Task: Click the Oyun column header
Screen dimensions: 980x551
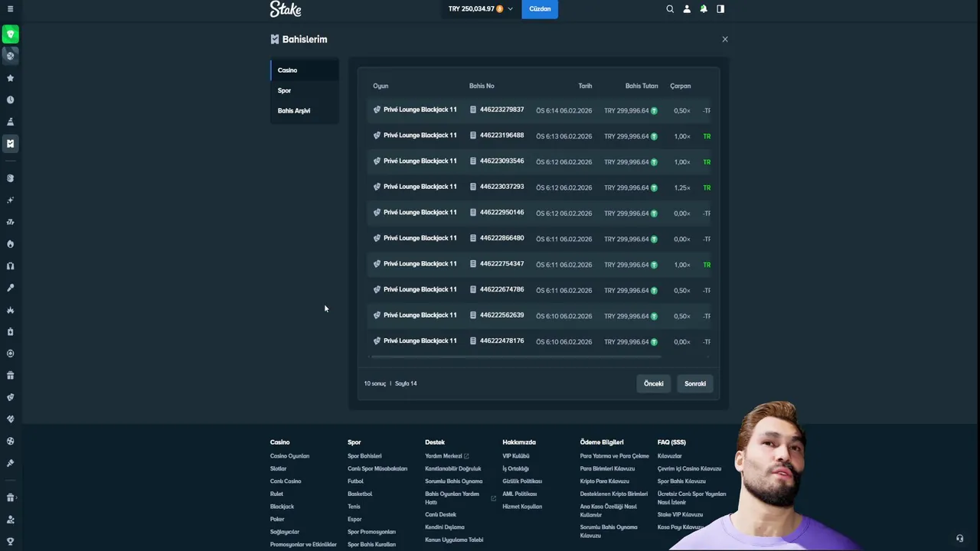Action: pos(381,86)
